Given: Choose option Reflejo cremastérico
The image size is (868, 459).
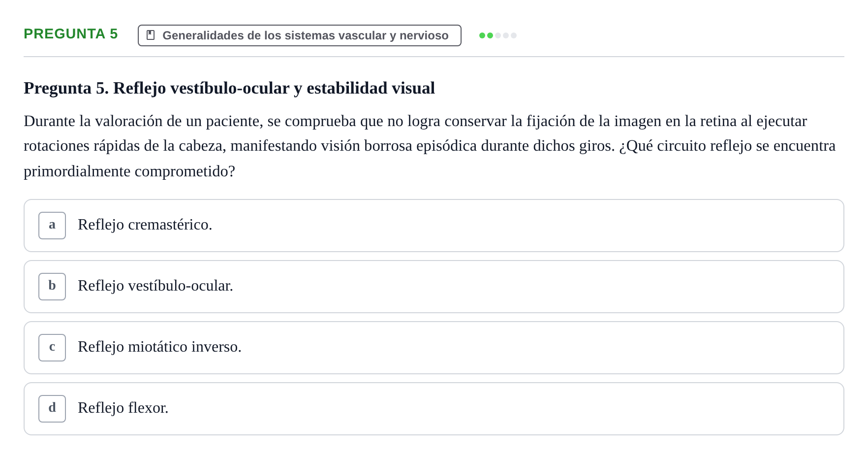Looking at the screenshot, I should click(434, 226).
